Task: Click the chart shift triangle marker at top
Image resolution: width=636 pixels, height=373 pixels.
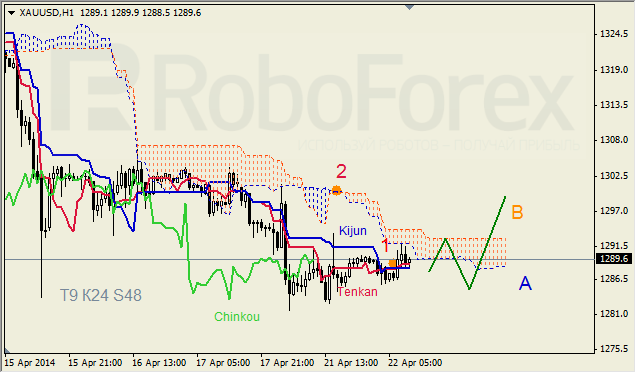Action: point(410,7)
